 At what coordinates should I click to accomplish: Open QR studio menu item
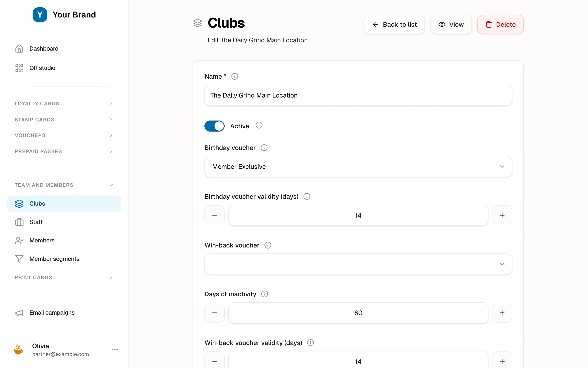click(64, 68)
